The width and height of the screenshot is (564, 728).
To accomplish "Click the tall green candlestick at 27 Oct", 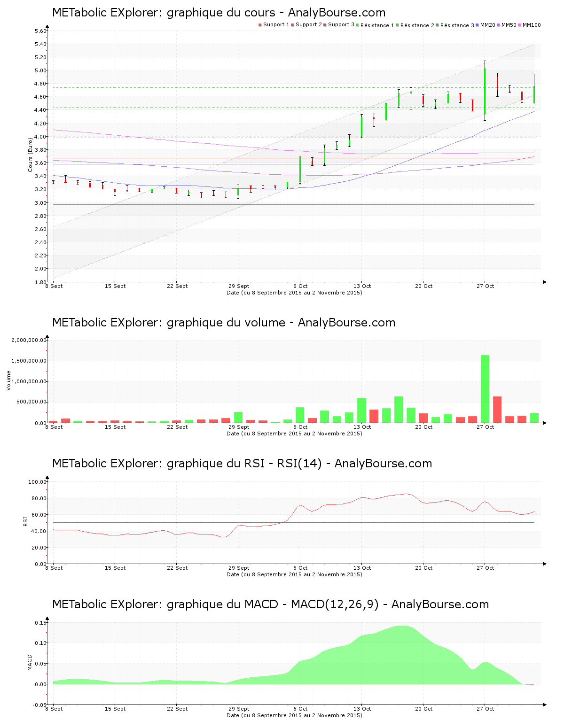I will click(485, 91).
